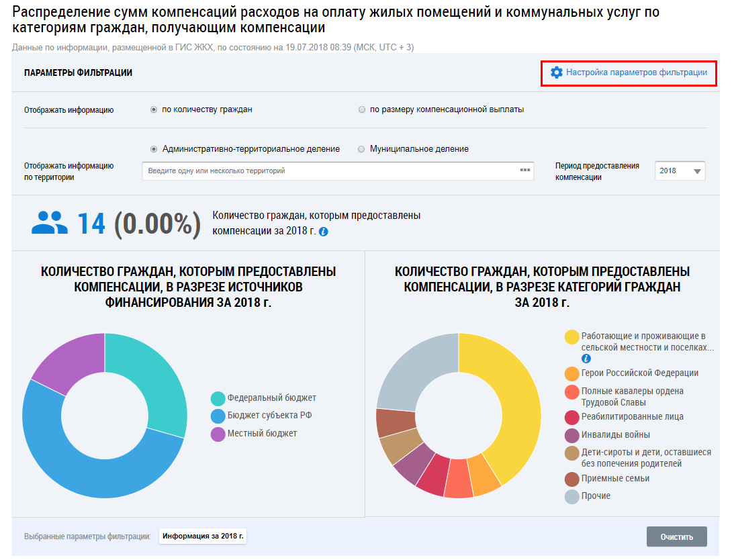
Task: Click the grey segment of categories donut chart
Action: (416, 369)
